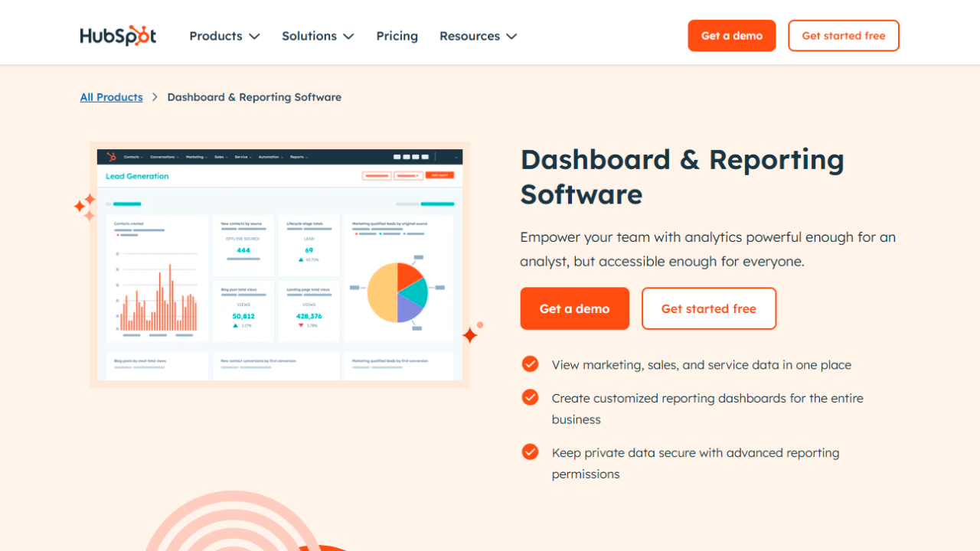Select the outlined "Get started free" button below the description
This screenshot has height=551, width=980.
click(x=708, y=308)
